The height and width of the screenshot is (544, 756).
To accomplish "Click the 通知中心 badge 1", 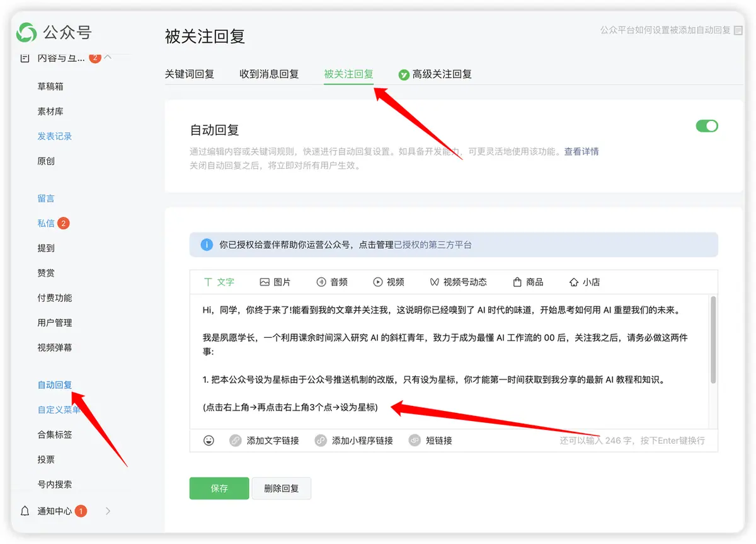I will tap(81, 511).
